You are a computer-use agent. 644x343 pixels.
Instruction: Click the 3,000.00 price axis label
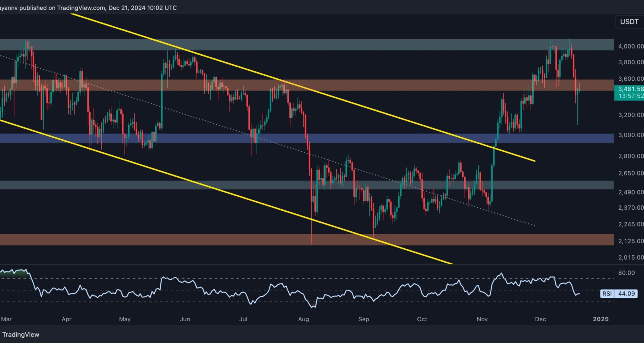click(x=631, y=135)
